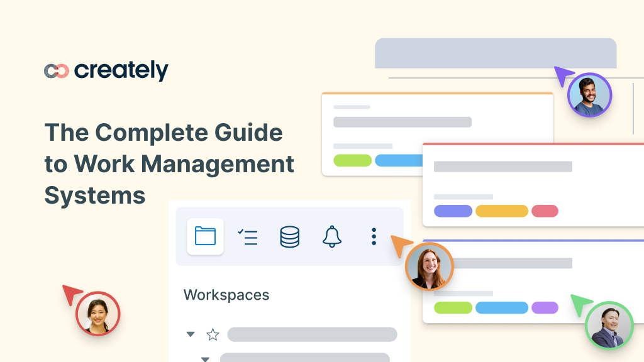The width and height of the screenshot is (644, 362).
Task: Click the creately wordmark text
Action: coord(119,70)
